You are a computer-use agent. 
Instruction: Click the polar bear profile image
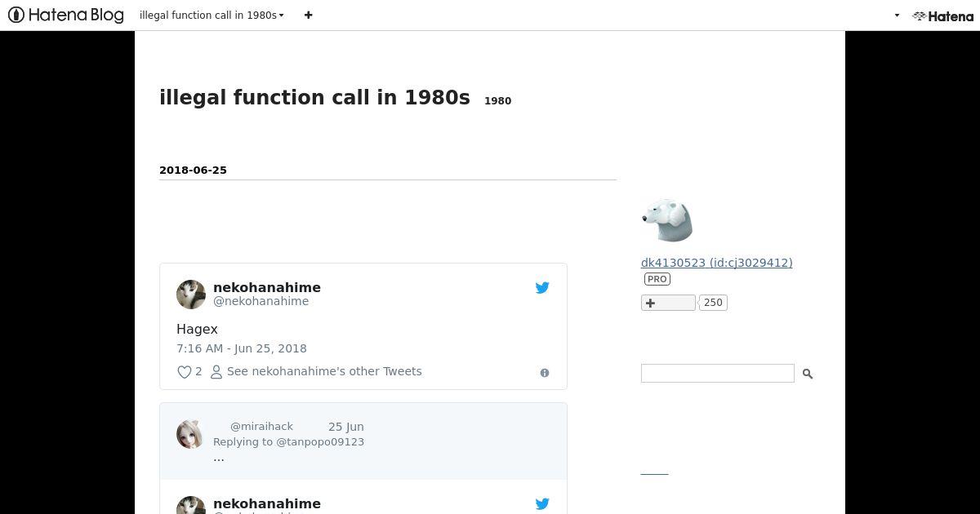pos(667,219)
